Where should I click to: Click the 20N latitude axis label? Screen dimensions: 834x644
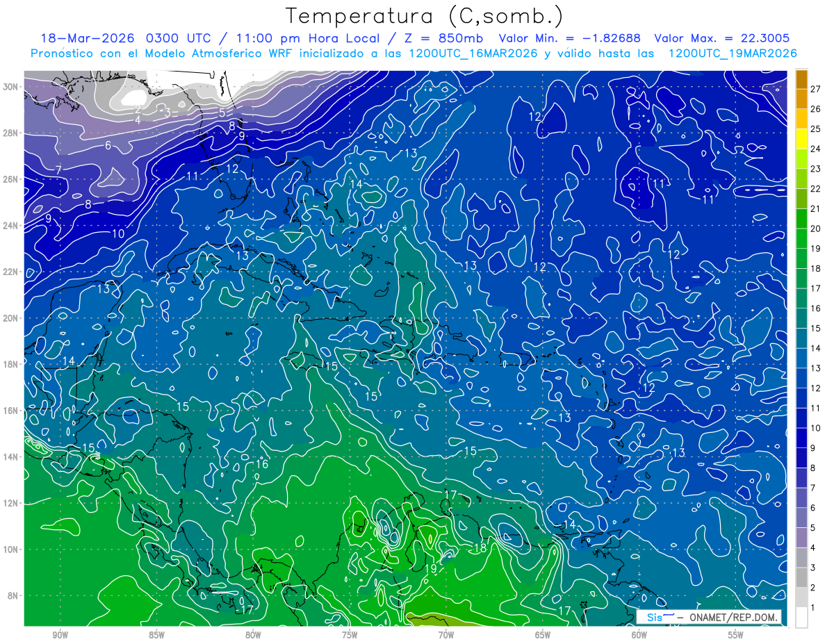(10, 318)
